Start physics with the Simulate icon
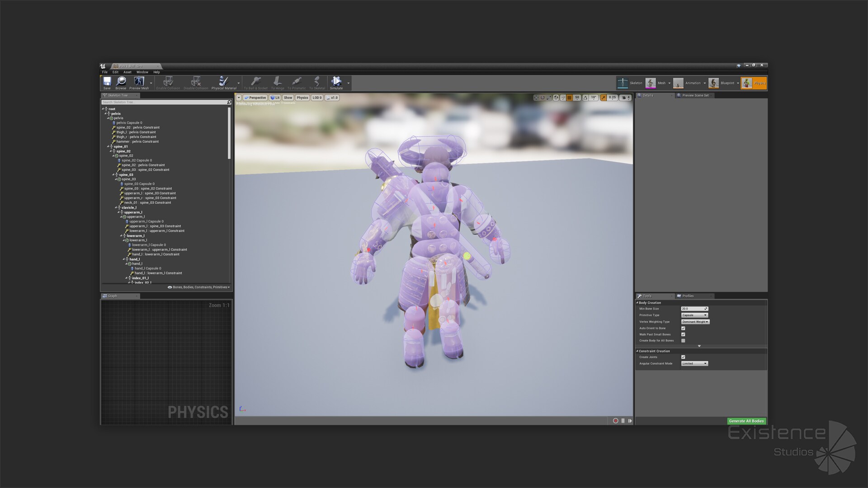This screenshot has height=488, width=868. click(336, 82)
